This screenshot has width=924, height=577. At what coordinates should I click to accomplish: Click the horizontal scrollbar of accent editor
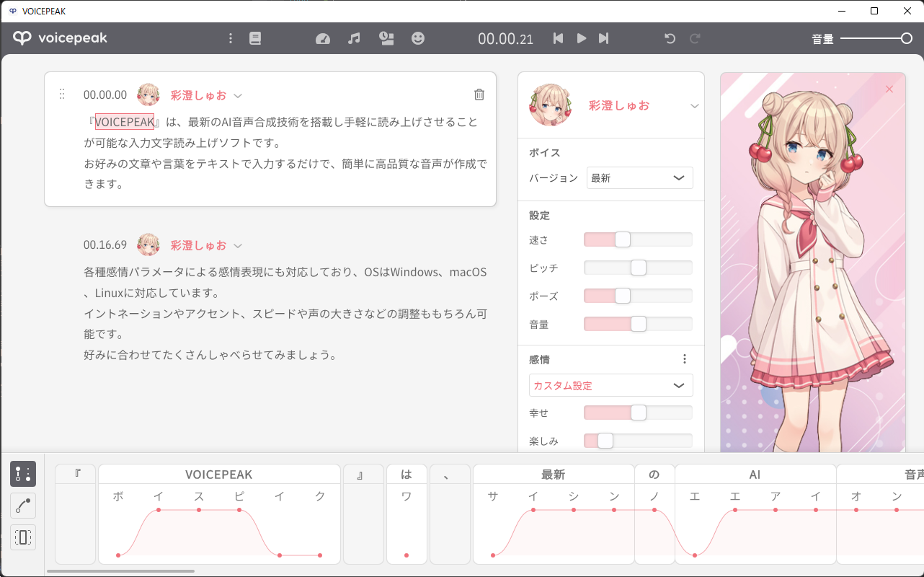pos(120,571)
